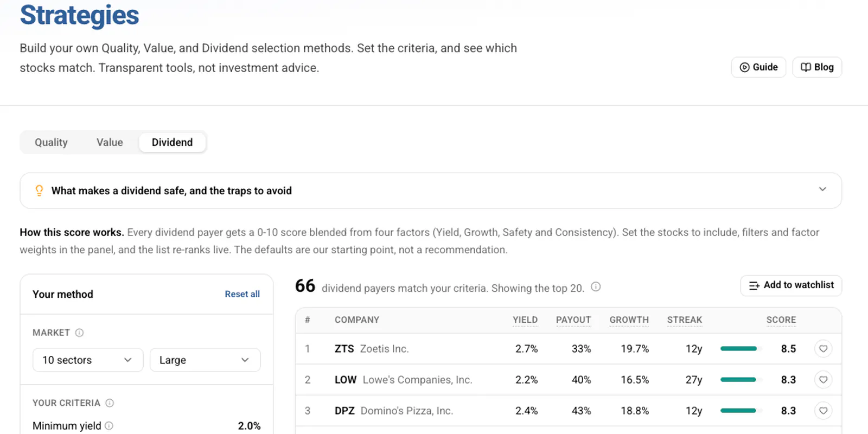Sort table by the PAYOUT column header
Image resolution: width=868 pixels, height=434 pixels.
[x=573, y=320]
